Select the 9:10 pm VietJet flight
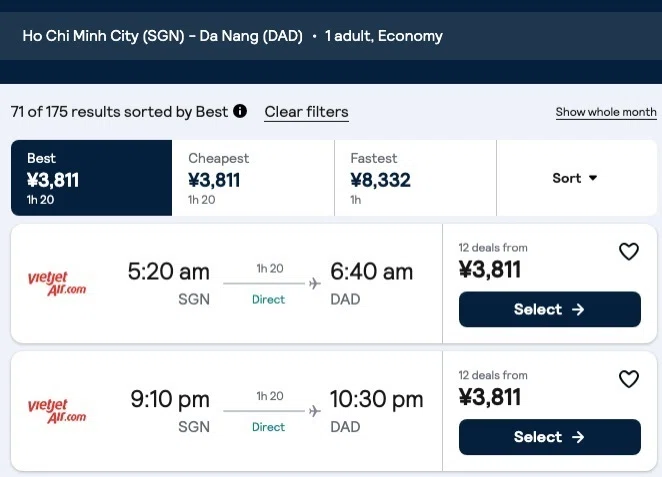Image resolution: width=662 pixels, height=477 pixels. 550,437
